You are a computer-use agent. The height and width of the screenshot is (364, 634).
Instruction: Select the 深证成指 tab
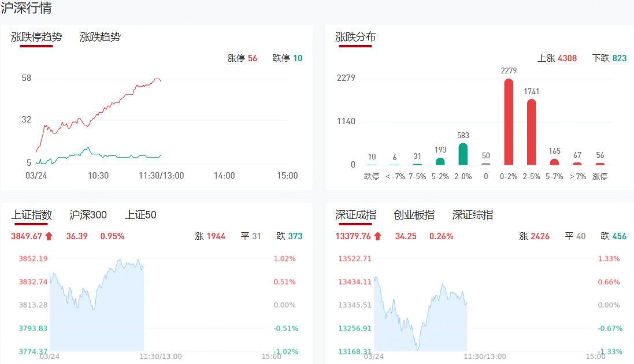(355, 215)
